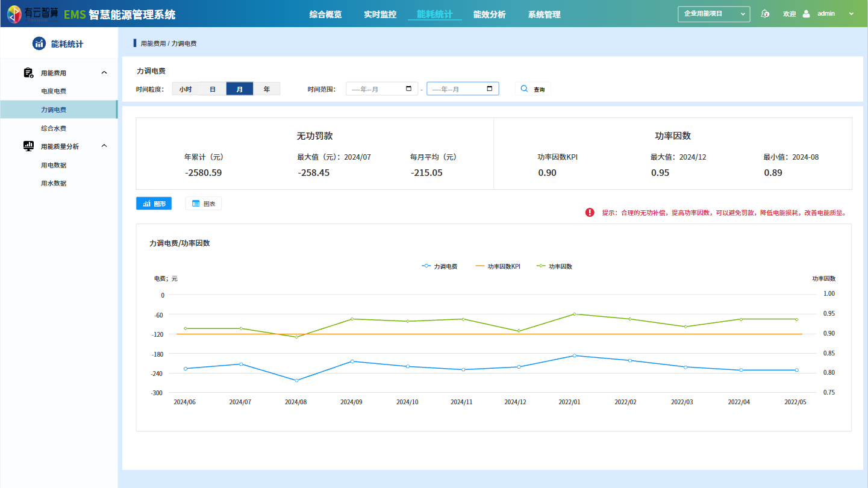Click the 查询 search button
The image size is (868, 488).
coord(532,89)
